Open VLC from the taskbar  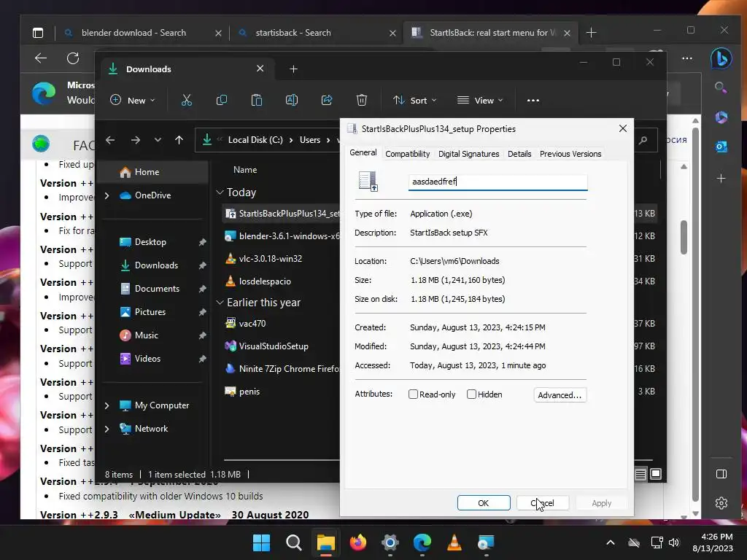point(454,542)
